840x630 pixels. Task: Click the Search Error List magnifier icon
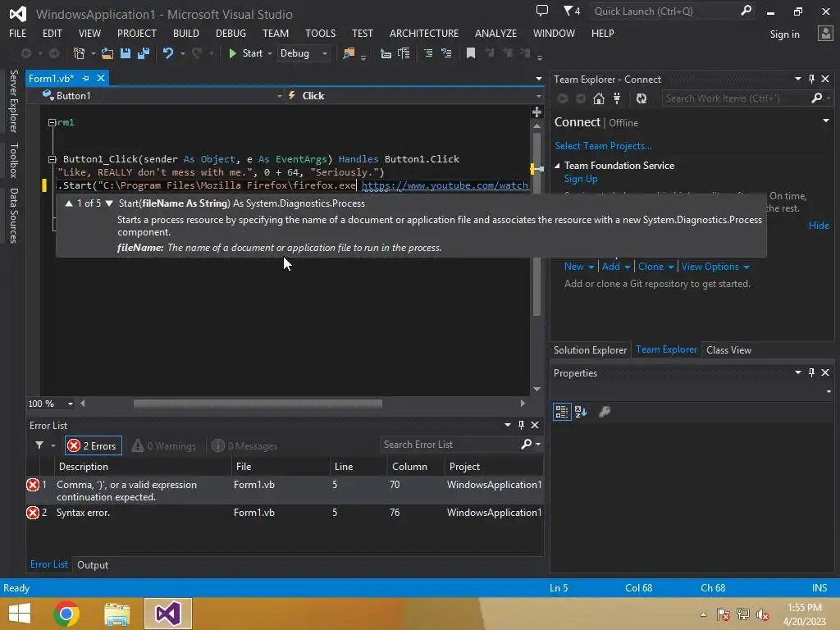(x=527, y=444)
